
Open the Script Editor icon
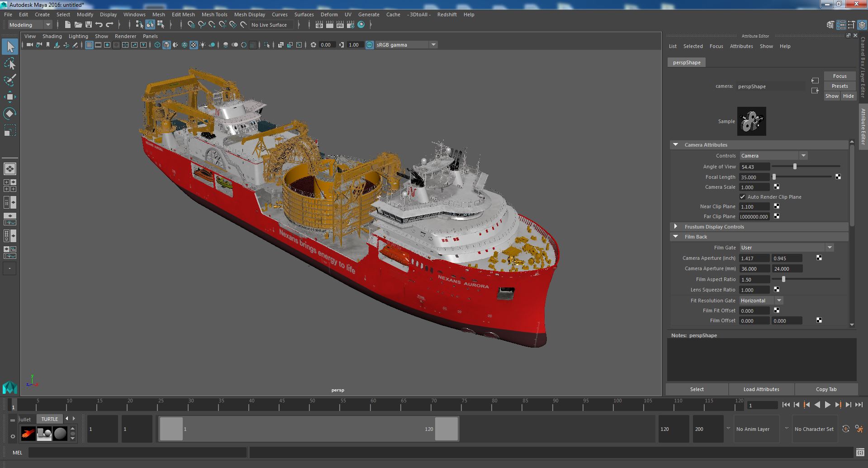coord(860,452)
